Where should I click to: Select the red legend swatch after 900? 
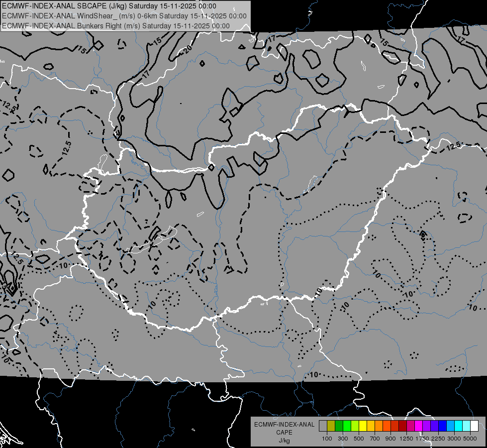(395, 426)
